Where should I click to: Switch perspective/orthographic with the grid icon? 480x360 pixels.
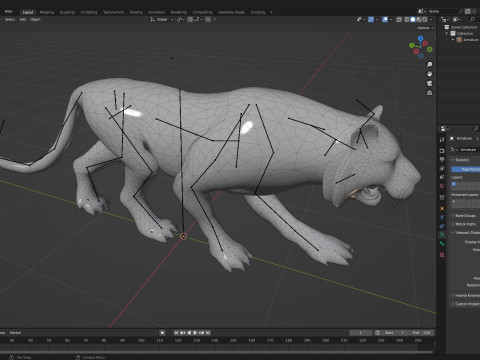(x=429, y=93)
